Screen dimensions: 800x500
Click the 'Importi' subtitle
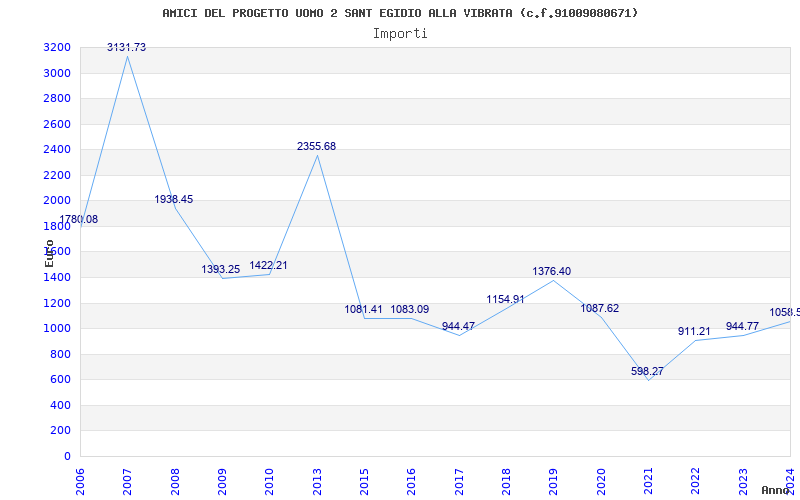[400, 34]
